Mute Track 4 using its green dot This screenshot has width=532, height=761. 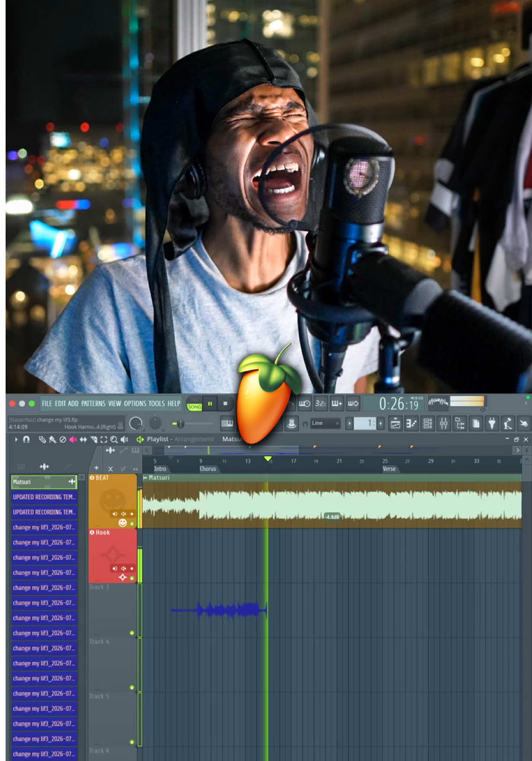coord(132,687)
